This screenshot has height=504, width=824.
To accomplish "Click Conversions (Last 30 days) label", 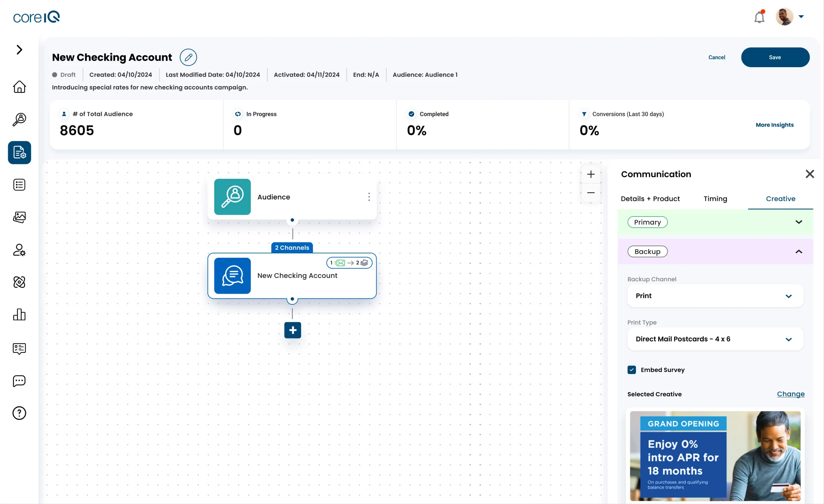I will (x=628, y=114).
